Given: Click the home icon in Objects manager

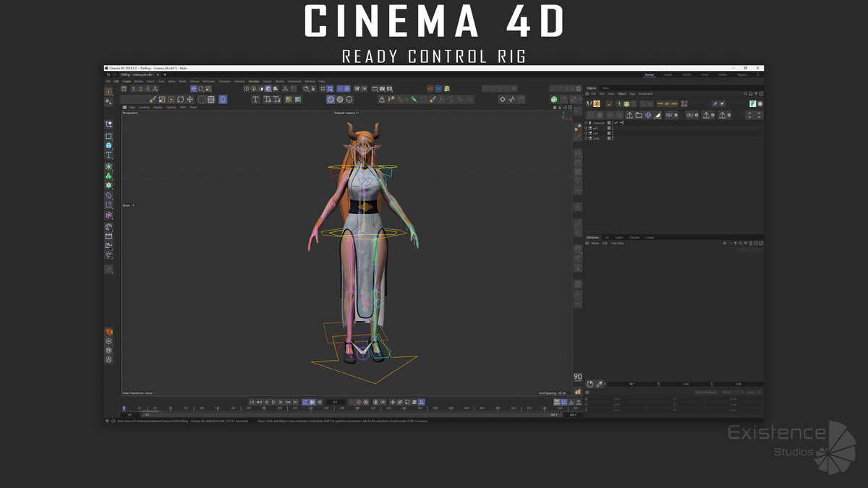Looking at the screenshot, I should pyautogui.click(x=751, y=94).
